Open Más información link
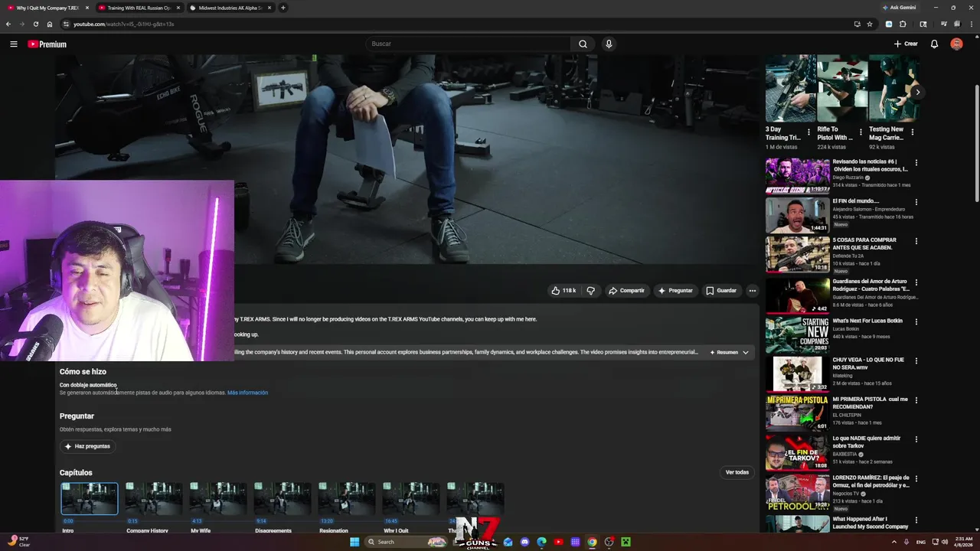980x551 pixels. [x=247, y=393]
